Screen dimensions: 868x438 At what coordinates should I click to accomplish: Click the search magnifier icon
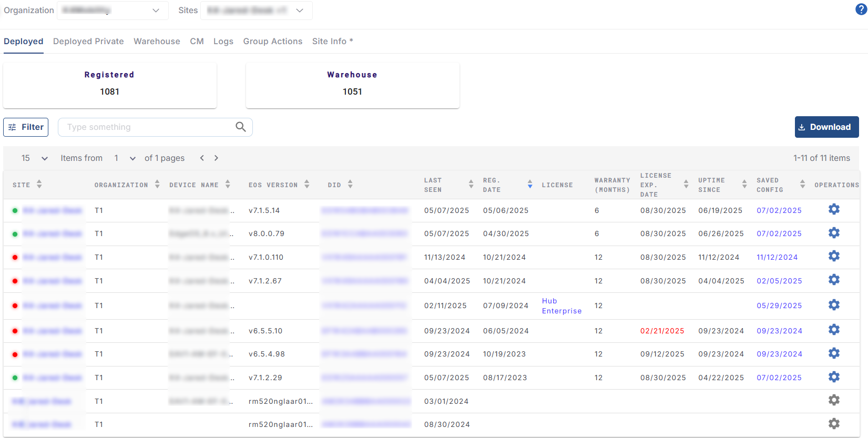tap(241, 127)
